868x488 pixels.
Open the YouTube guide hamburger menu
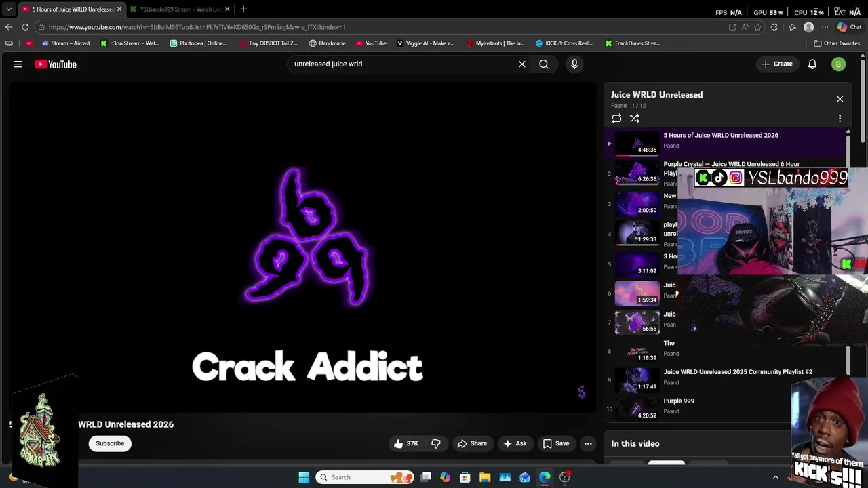[x=18, y=64]
